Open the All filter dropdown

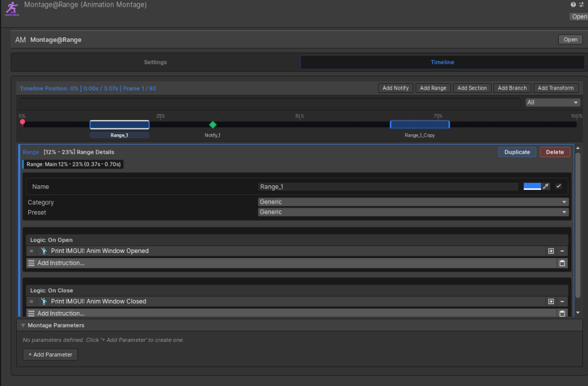[553, 102]
